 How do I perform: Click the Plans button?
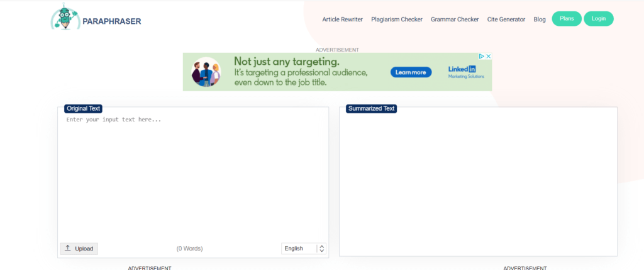pos(567,18)
